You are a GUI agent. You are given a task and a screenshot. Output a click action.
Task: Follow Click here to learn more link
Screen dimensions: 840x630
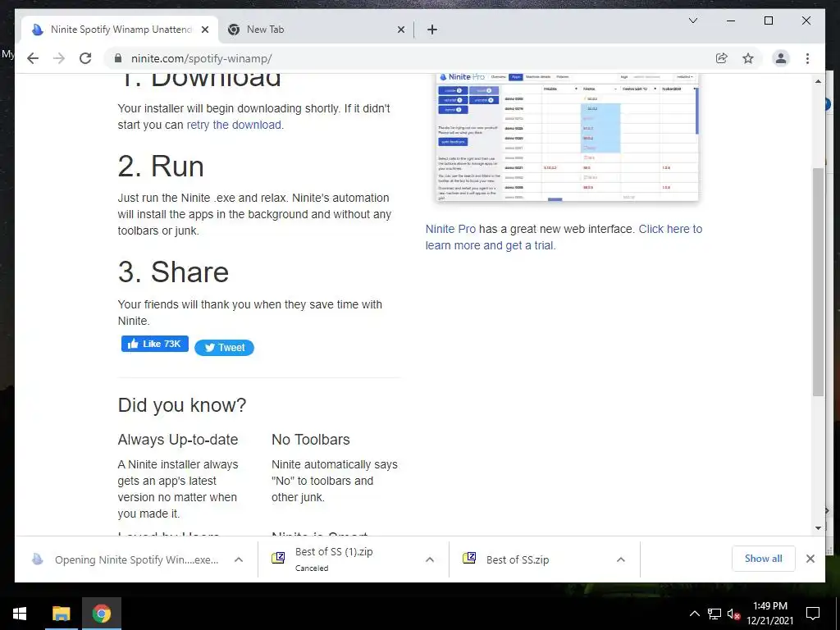click(x=564, y=237)
